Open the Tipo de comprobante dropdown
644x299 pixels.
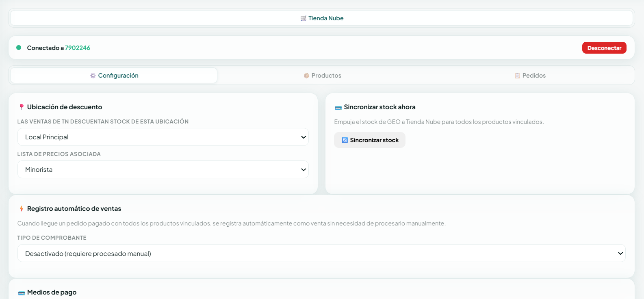pos(321,253)
